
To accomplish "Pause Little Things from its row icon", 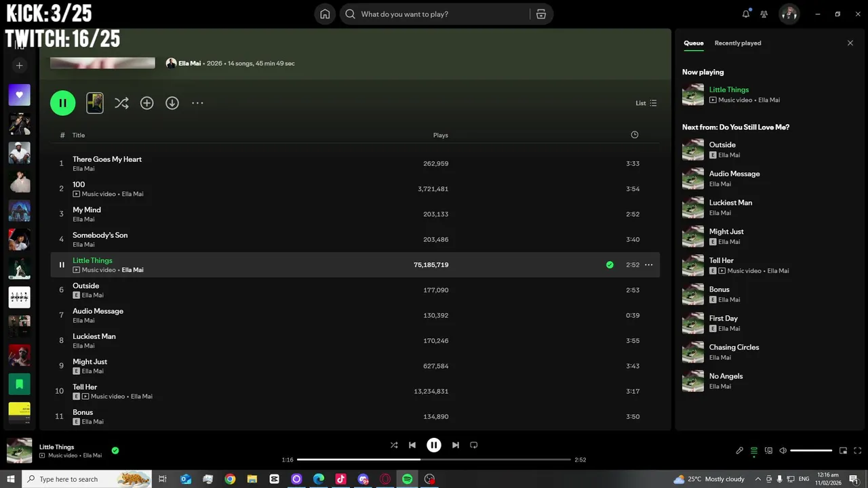I will pyautogui.click(x=62, y=265).
